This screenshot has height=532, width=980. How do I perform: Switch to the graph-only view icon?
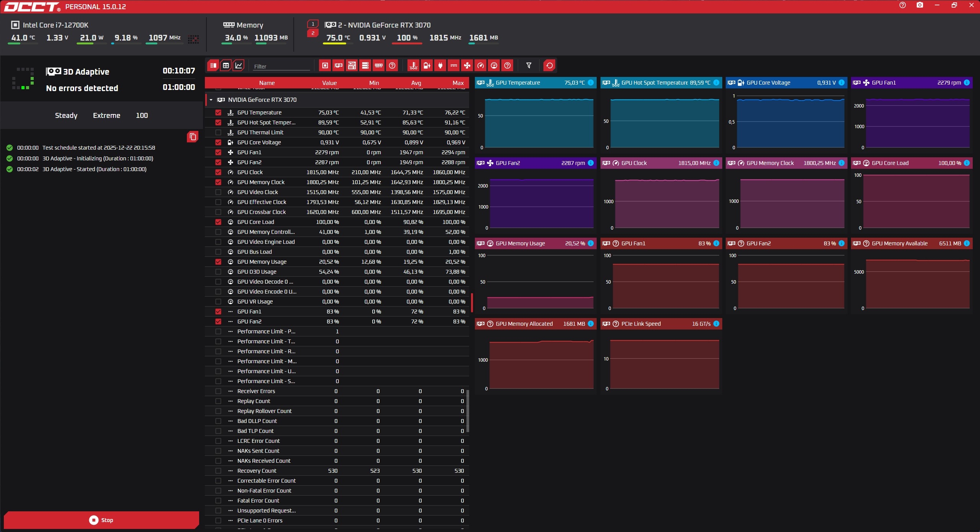[238, 65]
